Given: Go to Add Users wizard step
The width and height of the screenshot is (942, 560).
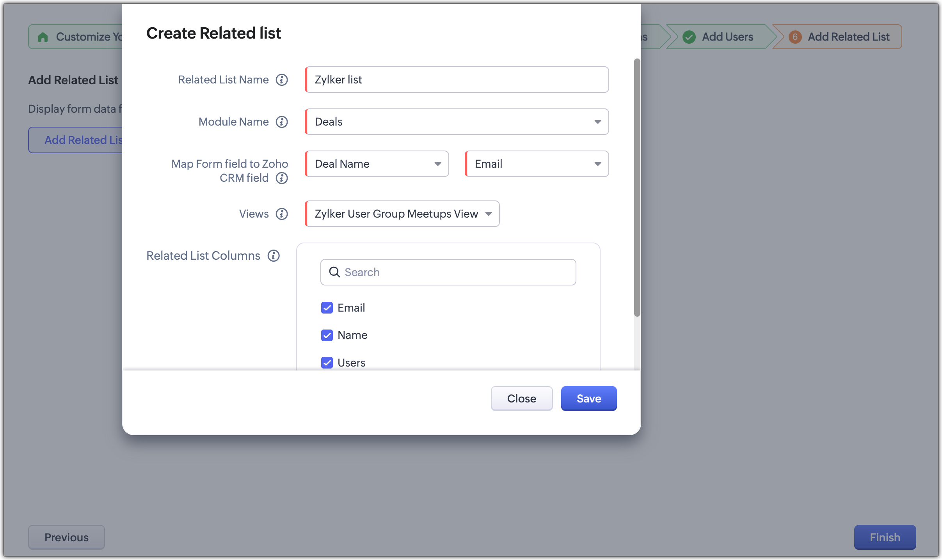Looking at the screenshot, I should (727, 37).
